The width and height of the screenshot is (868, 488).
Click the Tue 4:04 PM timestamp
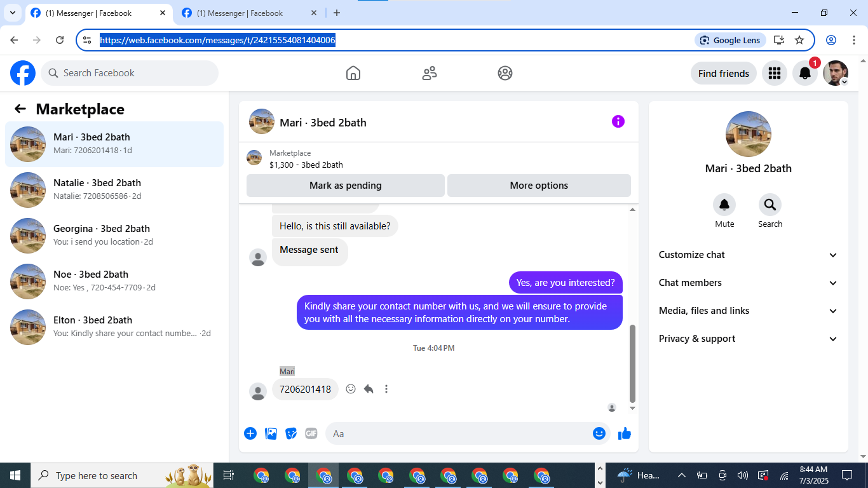coord(434,348)
